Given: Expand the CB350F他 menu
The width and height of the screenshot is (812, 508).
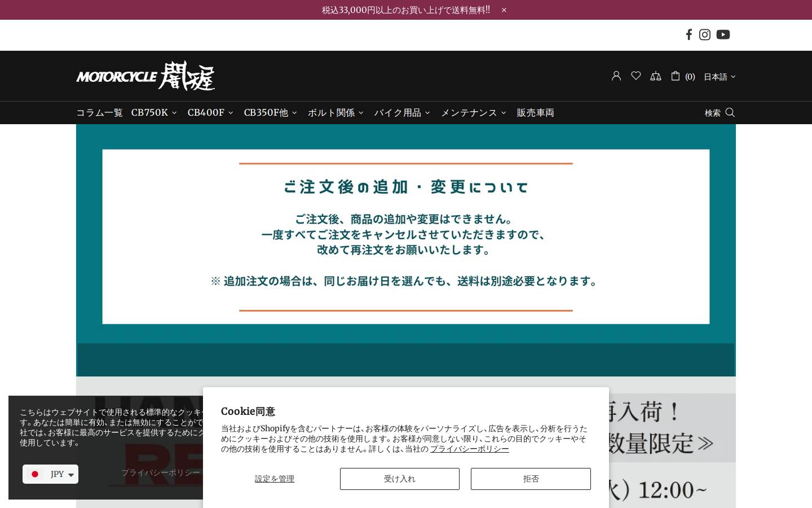Looking at the screenshot, I should coord(270,112).
